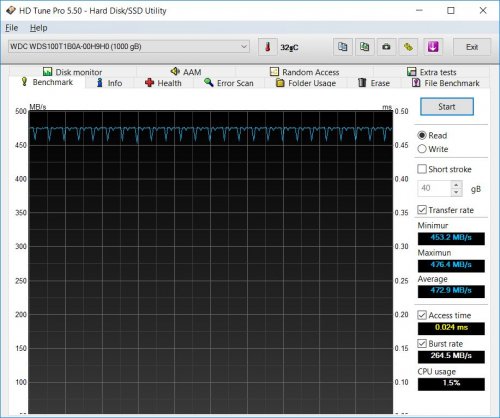Open the File menu
This screenshot has height=418, width=500.
pyautogui.click(x=12, y=28)
